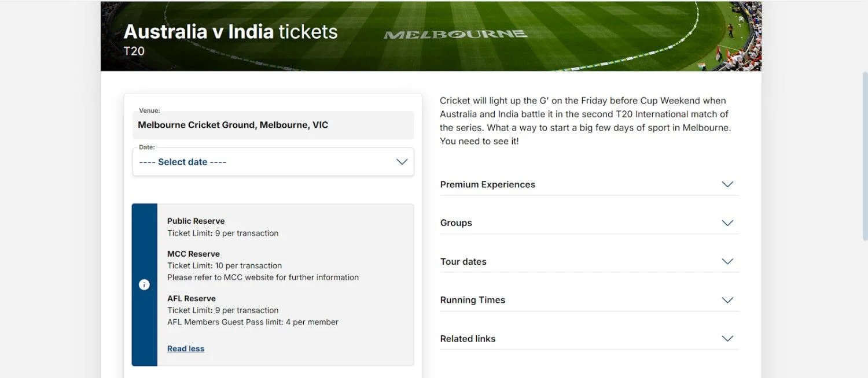The height and width of the screenshot is (378, 868).
Task: Open the Select date dropdown
Action: [272, 162]
